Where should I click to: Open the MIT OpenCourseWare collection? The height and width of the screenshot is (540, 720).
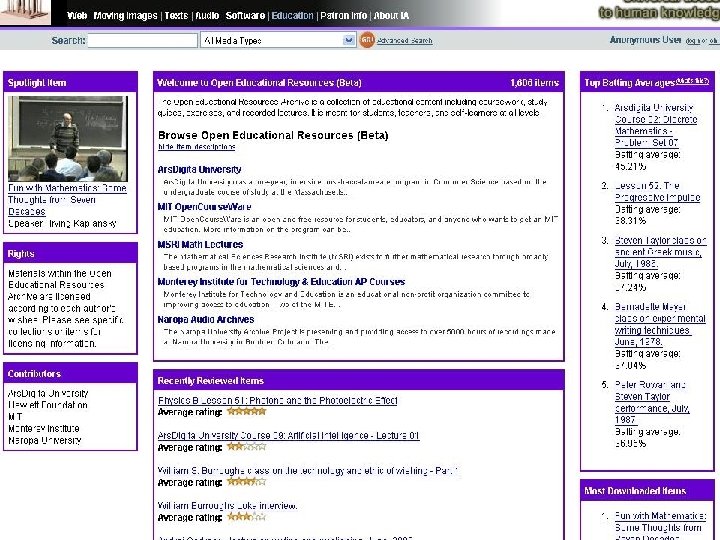pos(204,207)
